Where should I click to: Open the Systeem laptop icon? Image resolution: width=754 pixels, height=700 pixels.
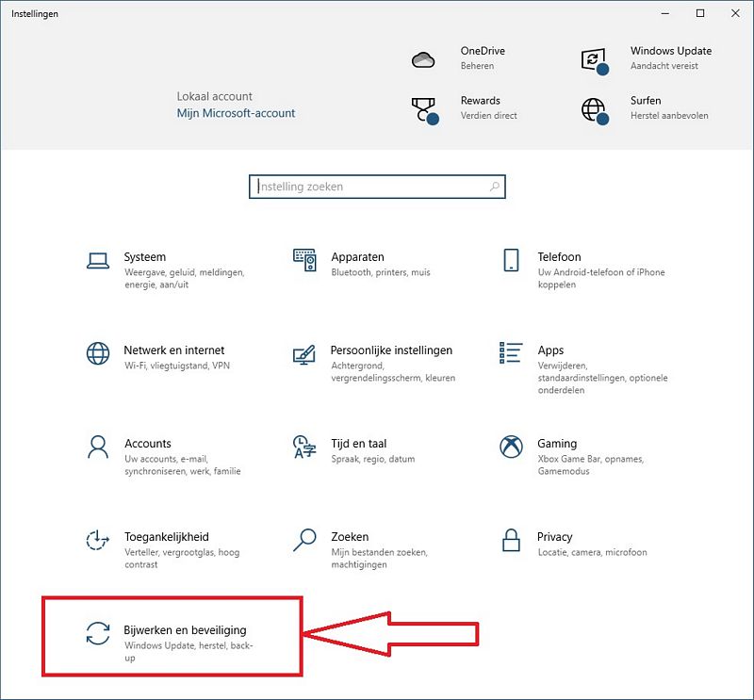pos(98,261)
